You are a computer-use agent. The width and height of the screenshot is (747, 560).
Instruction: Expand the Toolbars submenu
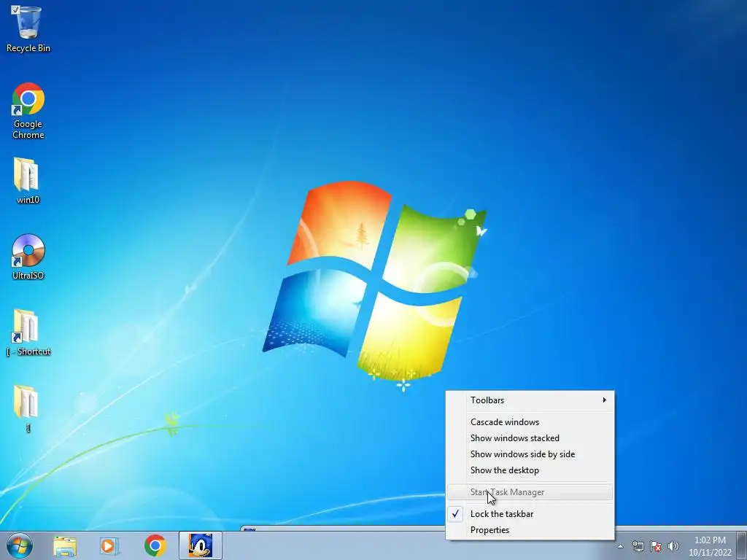(x=530, y=400)
